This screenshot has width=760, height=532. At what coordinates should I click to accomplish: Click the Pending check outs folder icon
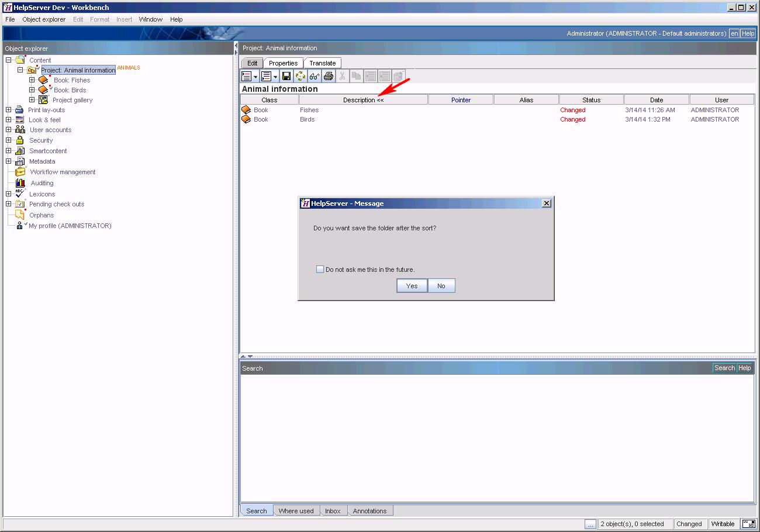(20, 204)
